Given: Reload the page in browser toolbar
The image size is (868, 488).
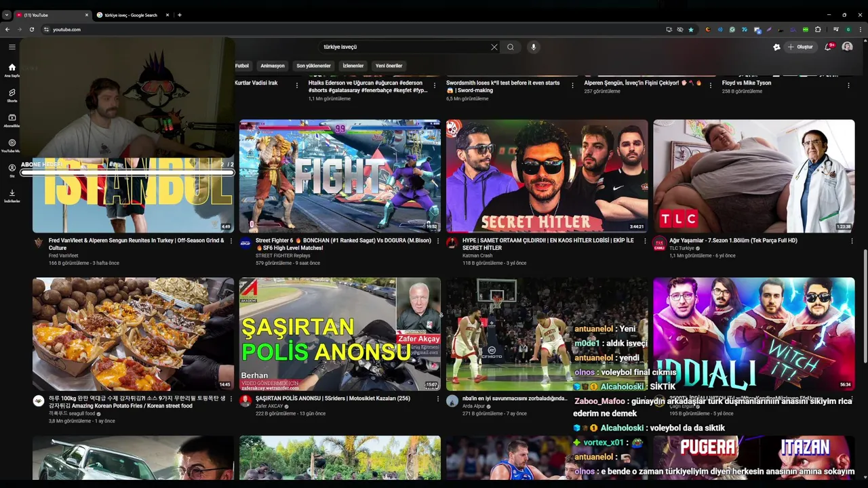Looking at the screenshot, I should point(32,29).
